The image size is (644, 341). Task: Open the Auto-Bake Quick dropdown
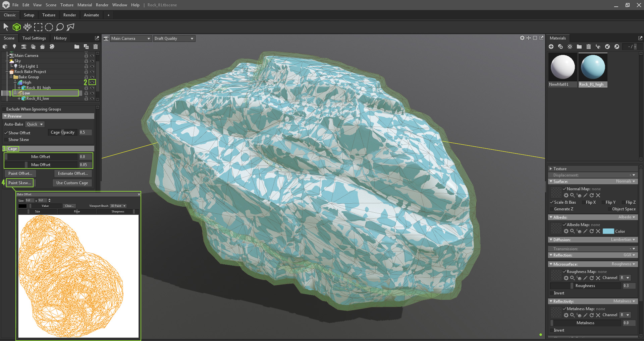coord(34,124)
